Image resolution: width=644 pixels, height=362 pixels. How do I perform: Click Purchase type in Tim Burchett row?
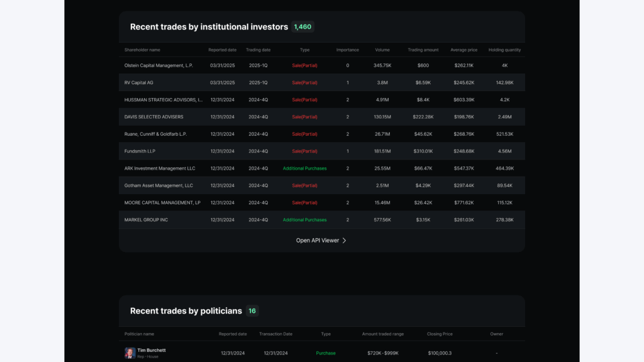point(326,353)
